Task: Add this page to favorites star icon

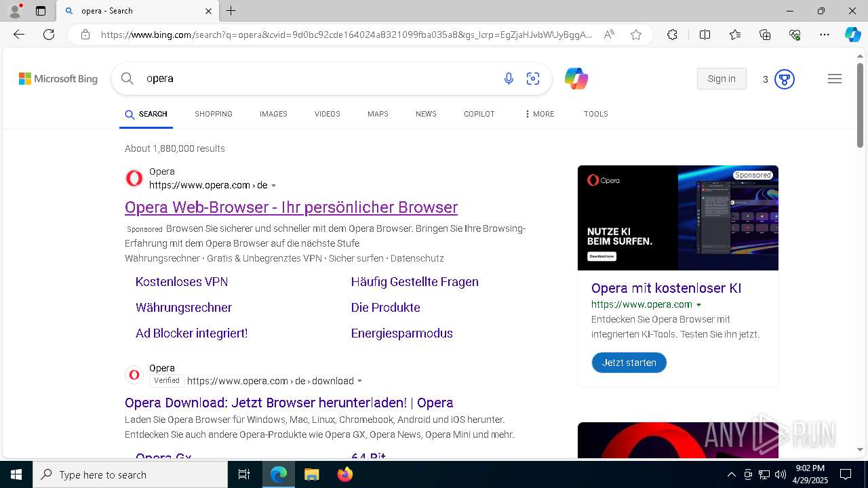Action: (x=636, y=35)
